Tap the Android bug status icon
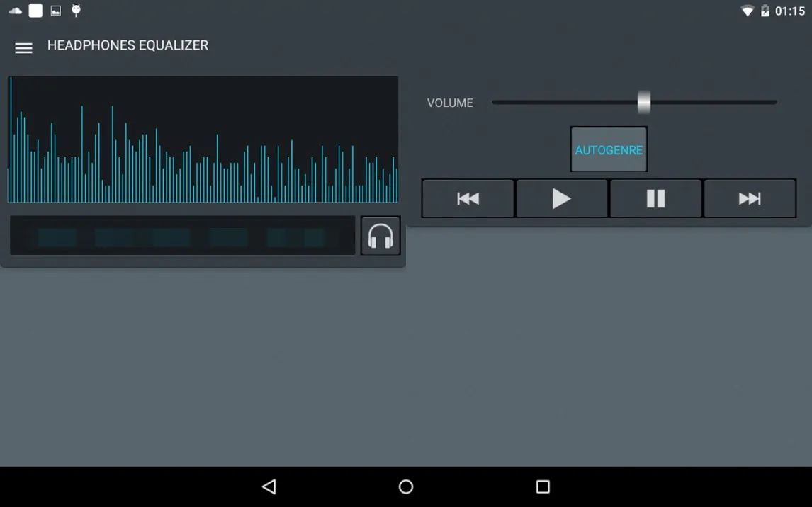Viewport: 812px width, 507px height. 76,11
